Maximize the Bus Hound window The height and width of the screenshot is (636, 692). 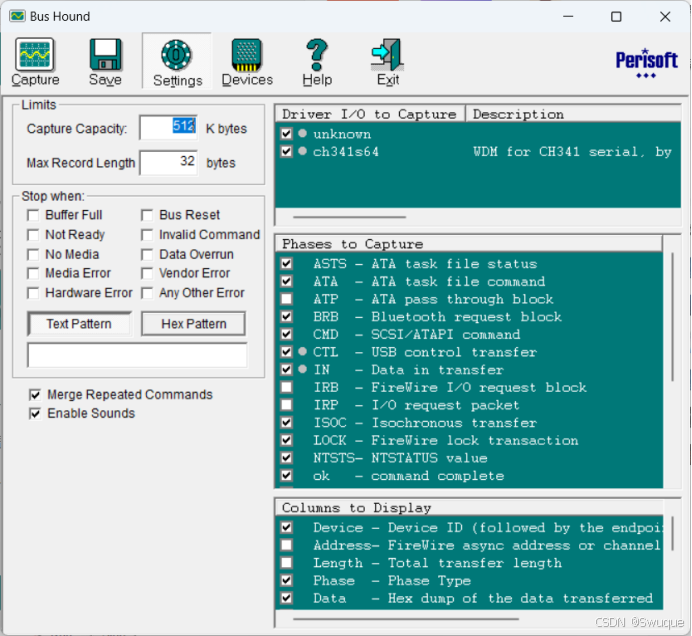(x=616, y=17)
